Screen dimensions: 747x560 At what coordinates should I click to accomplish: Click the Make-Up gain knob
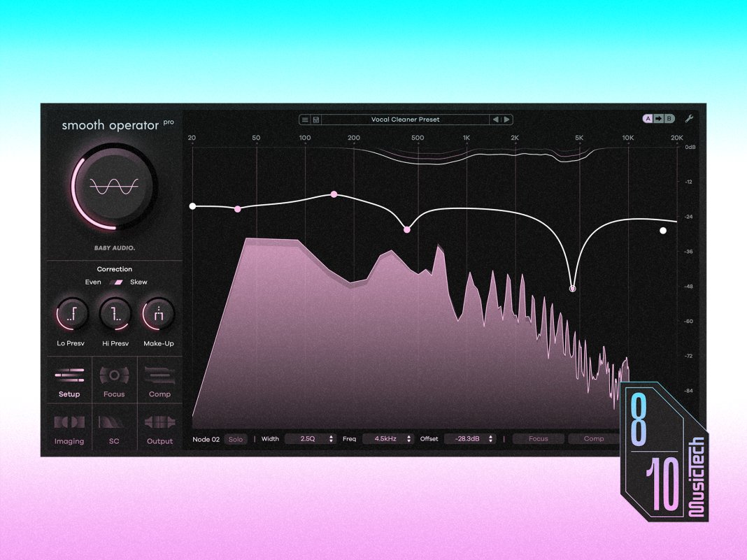pyautogui.click(x=159, y=314)
